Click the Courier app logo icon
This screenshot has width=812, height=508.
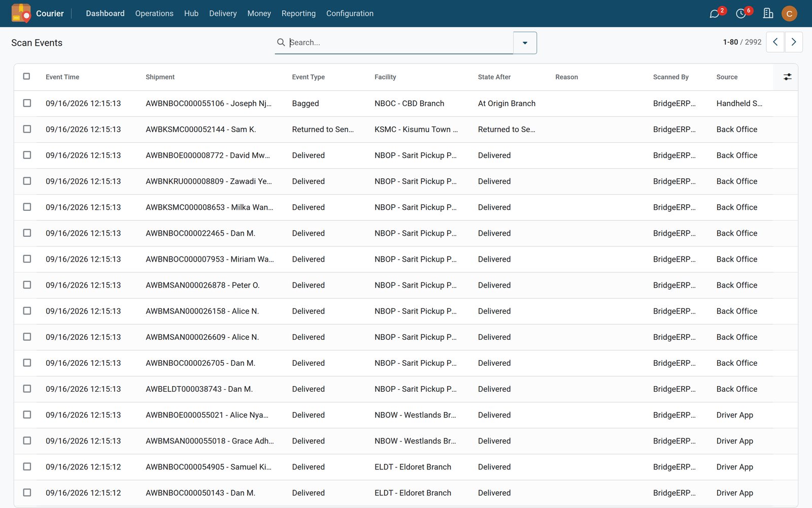pyautogui.click(x=21, y=13)
